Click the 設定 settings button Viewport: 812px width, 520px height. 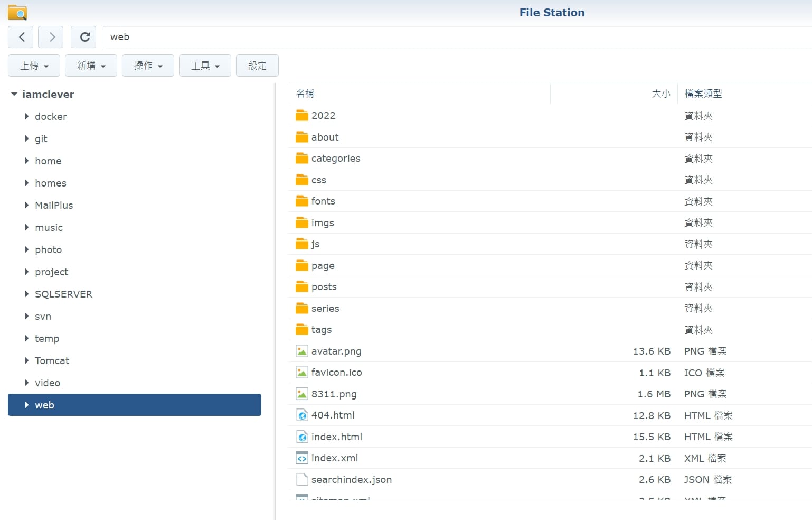point(257,66)
